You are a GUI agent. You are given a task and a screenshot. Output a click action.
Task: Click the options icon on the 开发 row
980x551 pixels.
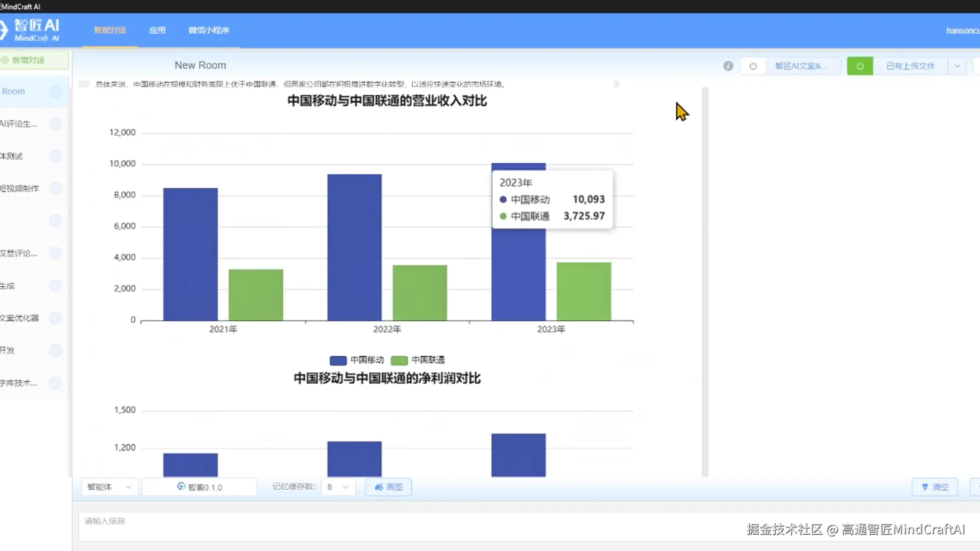[x=56, y=350]
